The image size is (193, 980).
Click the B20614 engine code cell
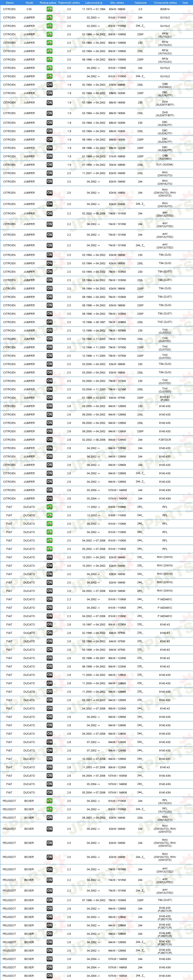pos(165,9)
